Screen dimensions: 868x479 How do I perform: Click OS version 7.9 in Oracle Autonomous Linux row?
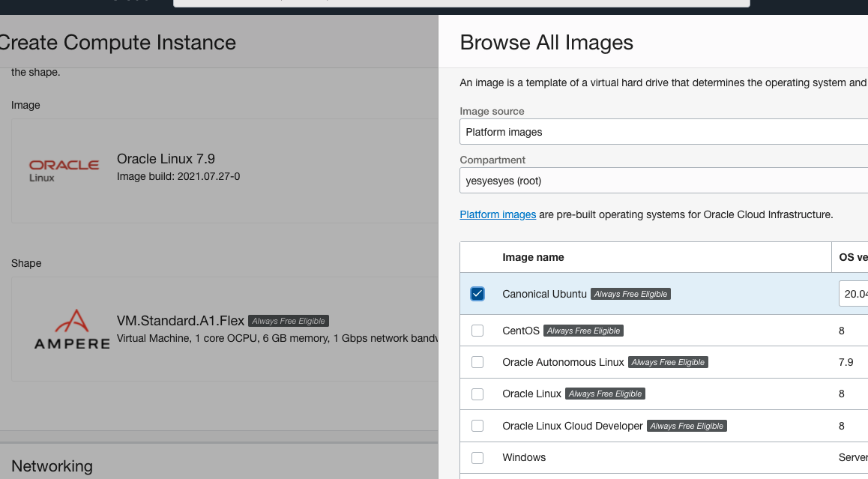click(x=846, y=362)
